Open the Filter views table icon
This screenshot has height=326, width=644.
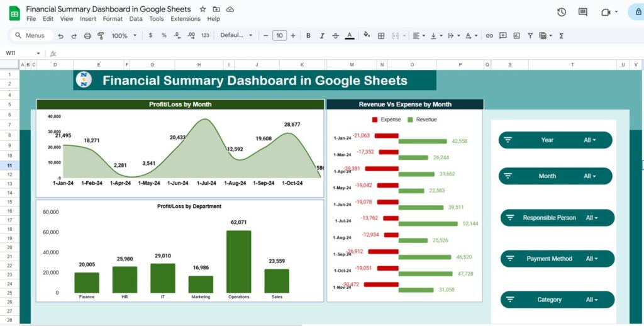pyautogui.click(x=545, y=36)
